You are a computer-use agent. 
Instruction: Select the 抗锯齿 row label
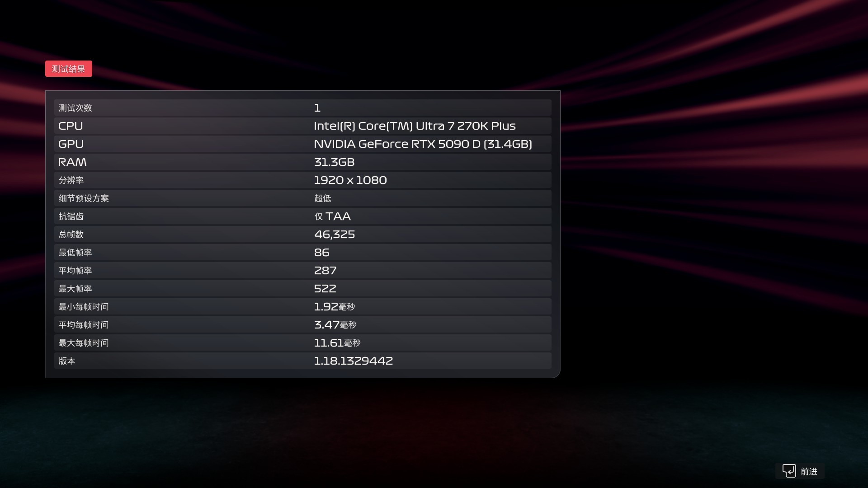[x=71, y=216]
